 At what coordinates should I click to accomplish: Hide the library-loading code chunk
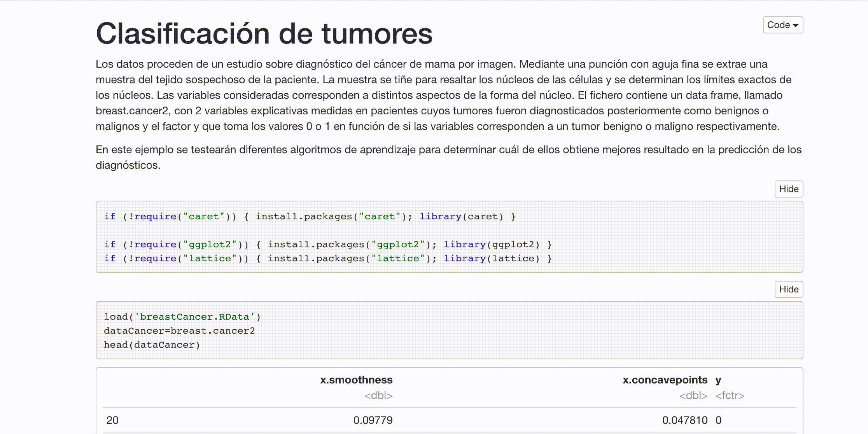pos(788,189)
